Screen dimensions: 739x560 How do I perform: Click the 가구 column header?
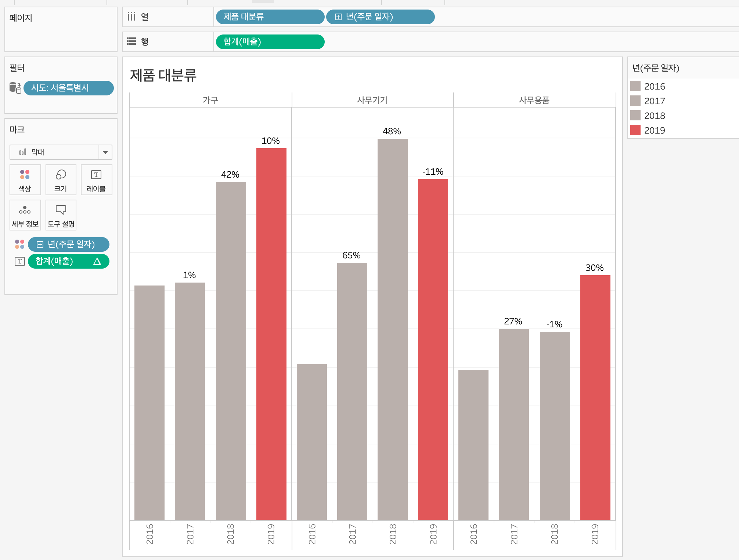pyautogui.click(x=210, y=100)
